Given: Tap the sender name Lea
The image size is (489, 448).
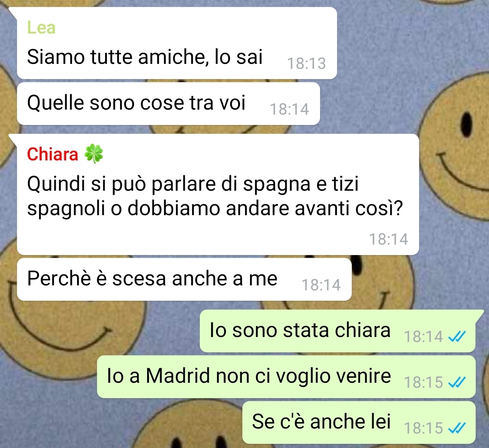Looking at the screenshot, I should pos(41,28).
